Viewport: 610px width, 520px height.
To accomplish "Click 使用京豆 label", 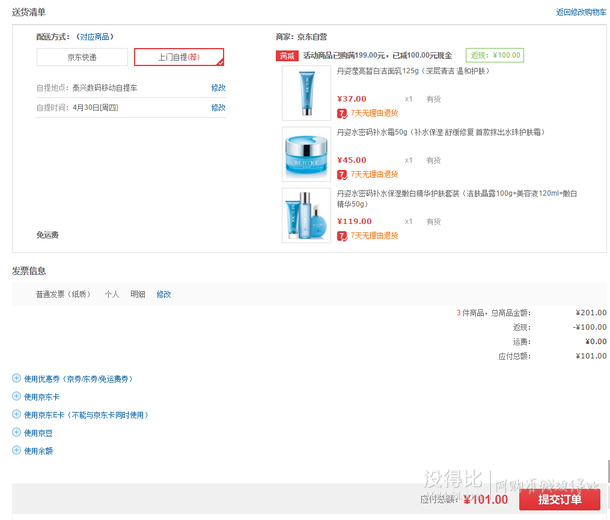I will (38, 433).
